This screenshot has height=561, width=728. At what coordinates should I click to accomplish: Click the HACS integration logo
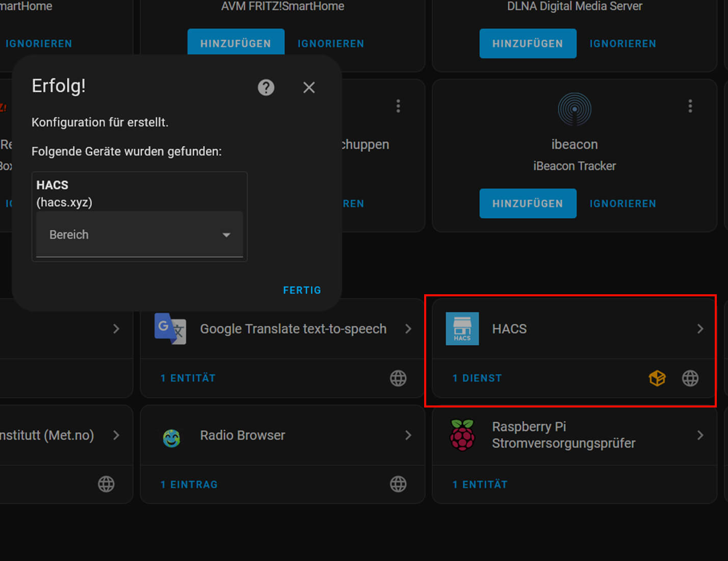462,329
